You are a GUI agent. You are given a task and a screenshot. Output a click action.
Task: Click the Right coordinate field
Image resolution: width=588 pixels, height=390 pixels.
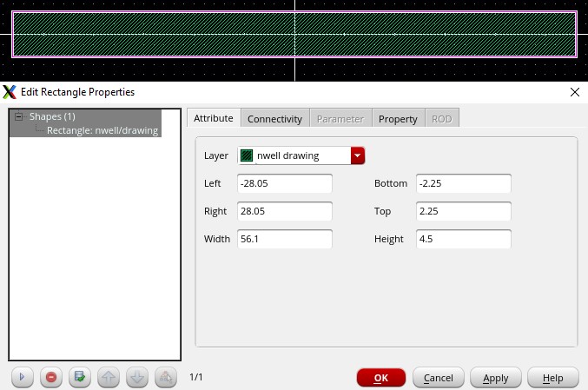[285, 211]
